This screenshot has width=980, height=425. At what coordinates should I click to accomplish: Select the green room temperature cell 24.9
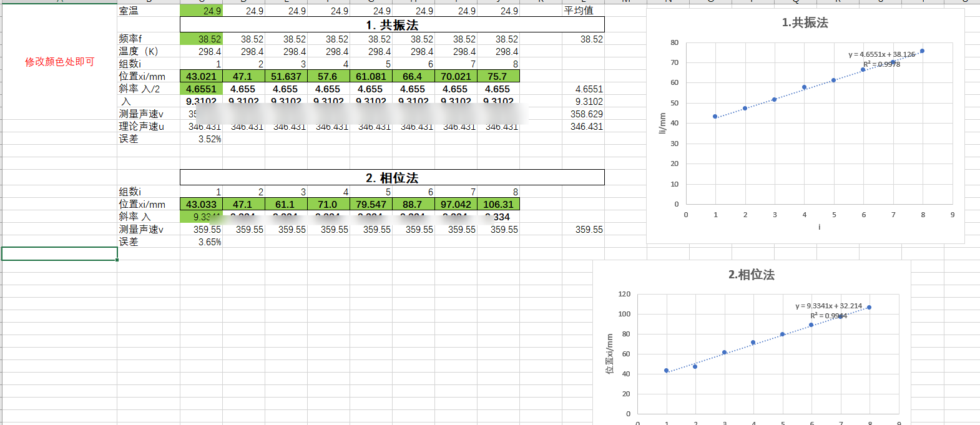point(202,11)
